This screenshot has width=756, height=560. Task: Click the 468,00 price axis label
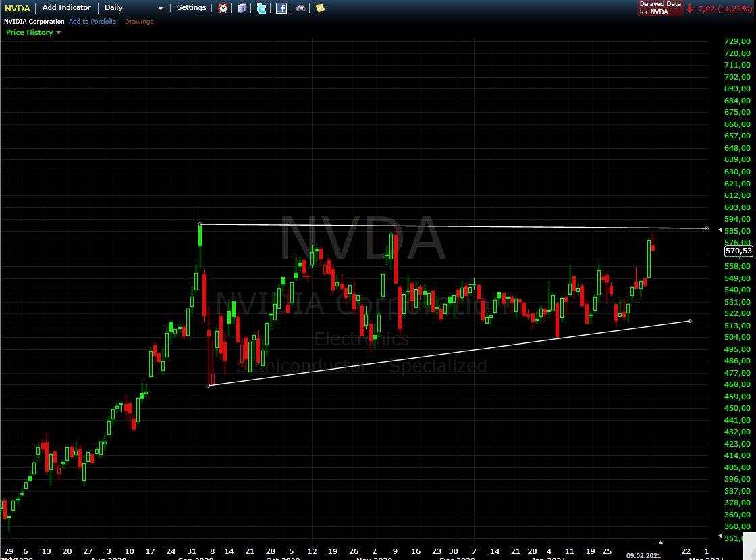[737, 384]
